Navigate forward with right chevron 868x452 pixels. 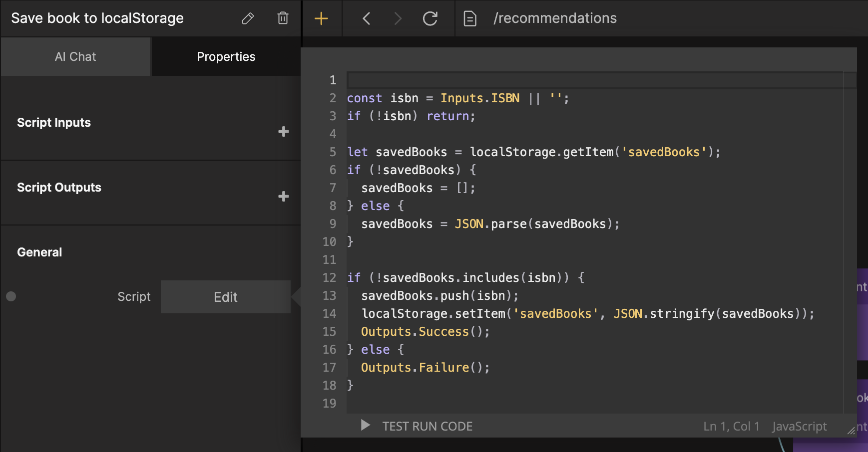click(x=398, y=18)
